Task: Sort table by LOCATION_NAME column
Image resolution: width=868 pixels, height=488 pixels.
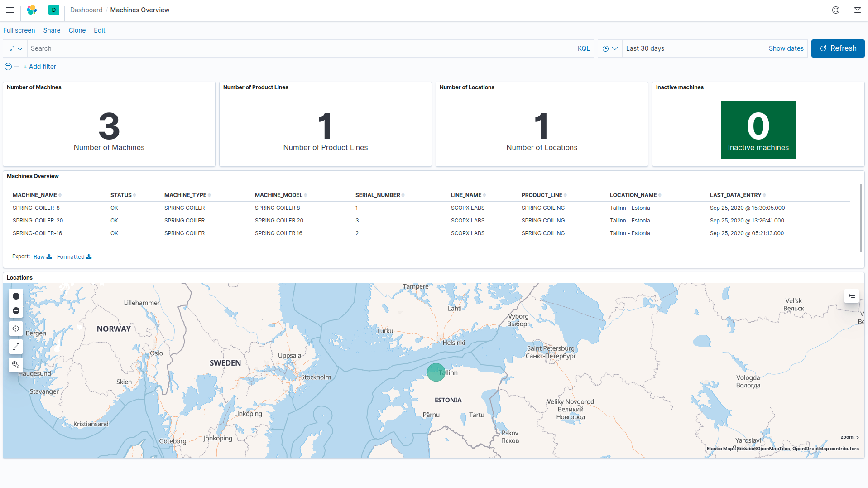Action: tap(635, 195)
